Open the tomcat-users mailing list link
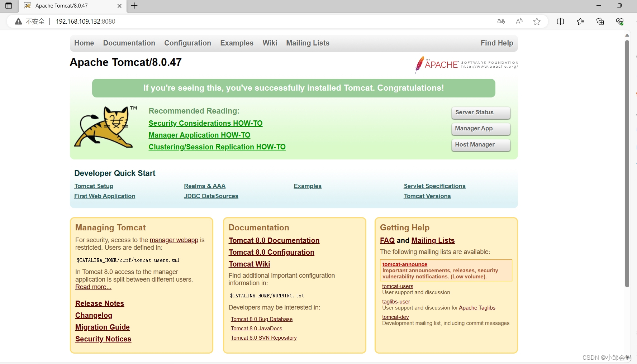Screen dimensions: 637x364 click(398, 286)
